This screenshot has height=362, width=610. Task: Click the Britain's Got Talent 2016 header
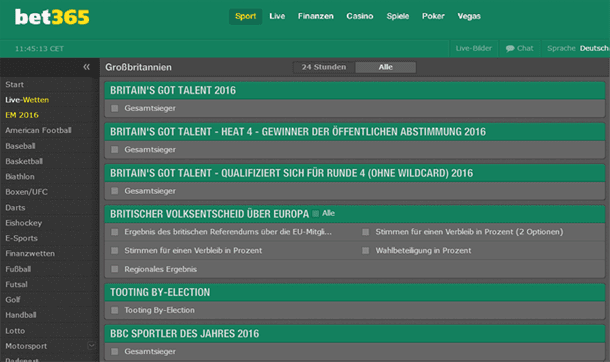(355, 90)
